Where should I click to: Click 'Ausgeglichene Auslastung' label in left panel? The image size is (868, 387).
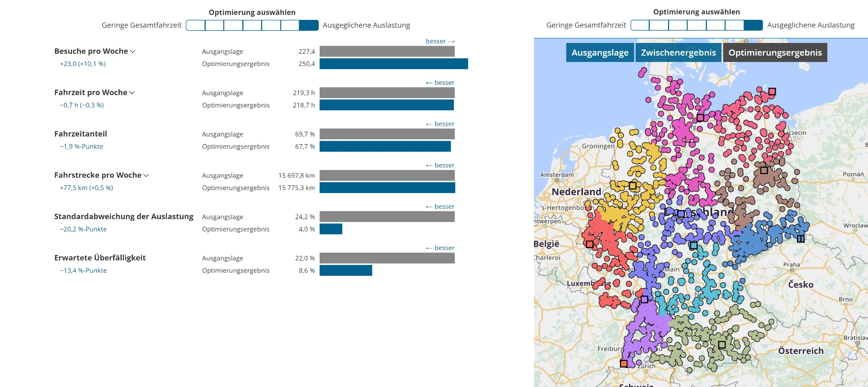coord(366,25)
